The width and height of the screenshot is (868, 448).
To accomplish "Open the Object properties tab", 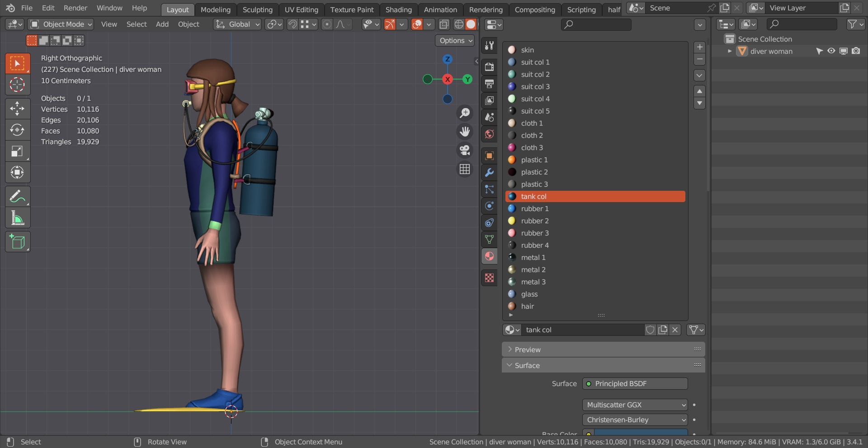I will (x=489, y=156).
